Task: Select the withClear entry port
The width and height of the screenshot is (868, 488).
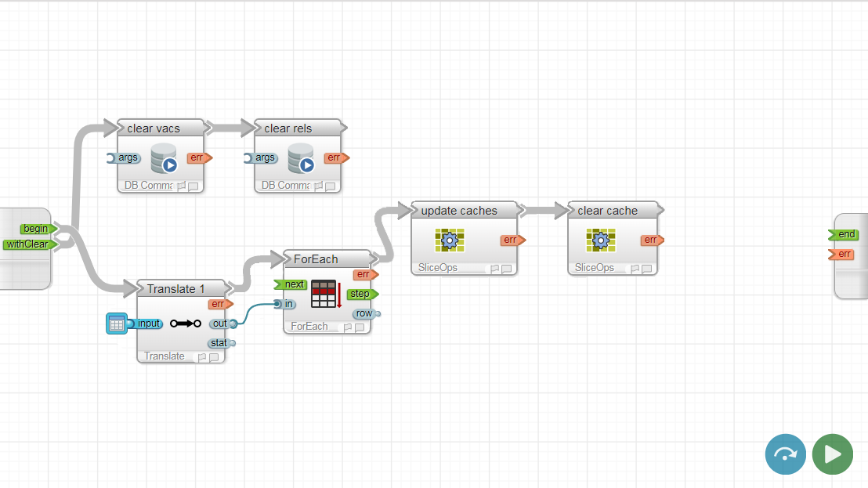Action: pyautogui.click(x=29, y=244)
